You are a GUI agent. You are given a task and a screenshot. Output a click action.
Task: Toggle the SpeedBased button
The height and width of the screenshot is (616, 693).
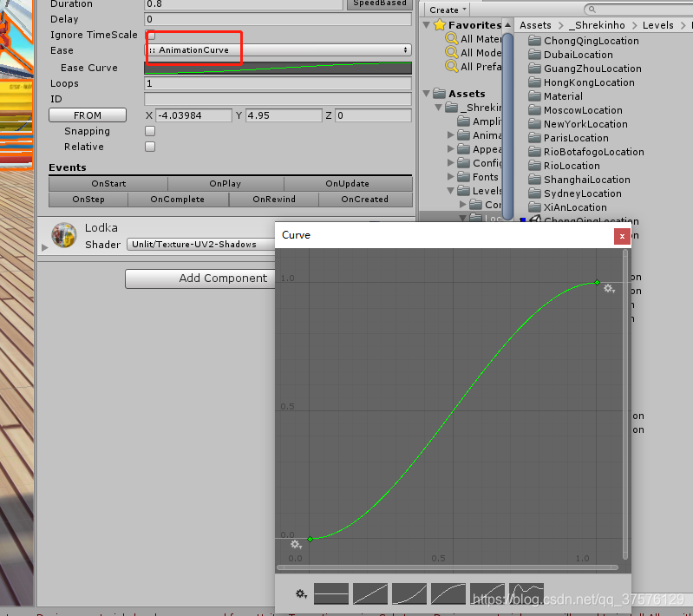point(380,3)
